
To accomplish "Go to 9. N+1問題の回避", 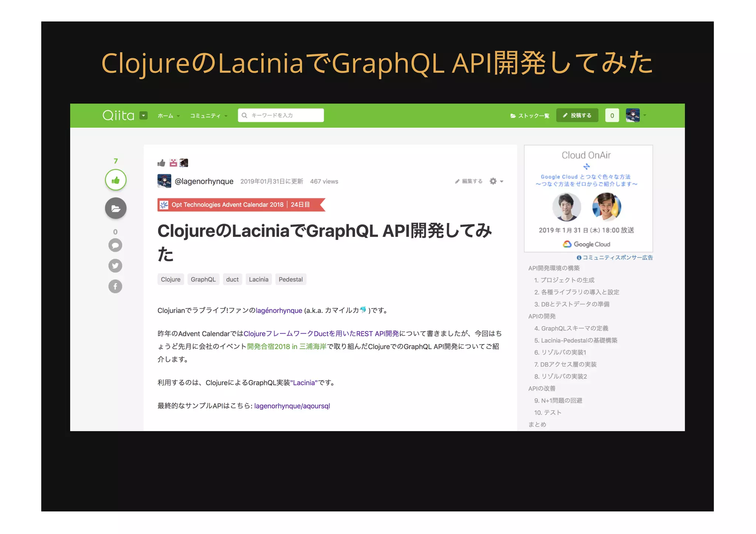I will click(x=558, y=400).
